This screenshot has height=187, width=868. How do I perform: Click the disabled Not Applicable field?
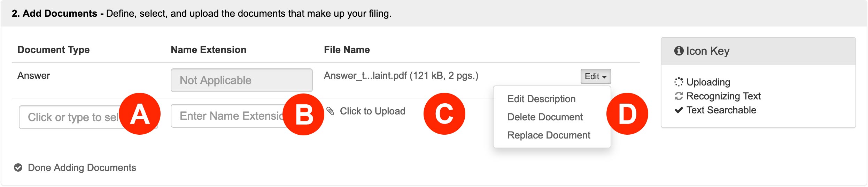pos(241,80)
